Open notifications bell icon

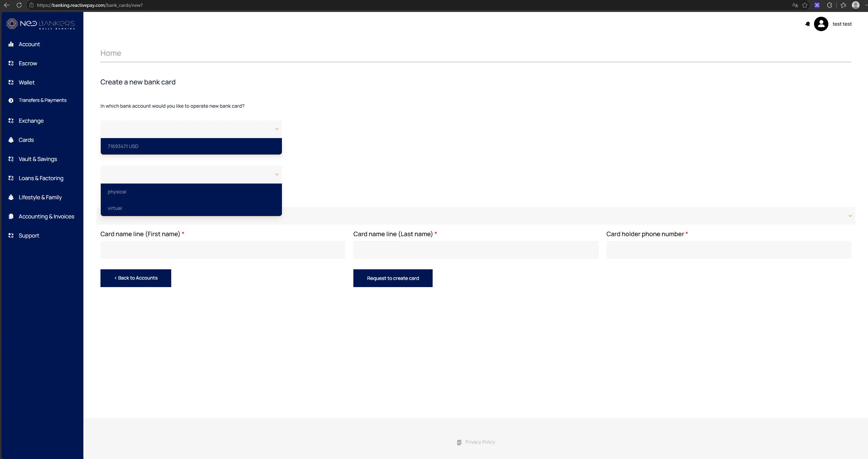[808, 24]
